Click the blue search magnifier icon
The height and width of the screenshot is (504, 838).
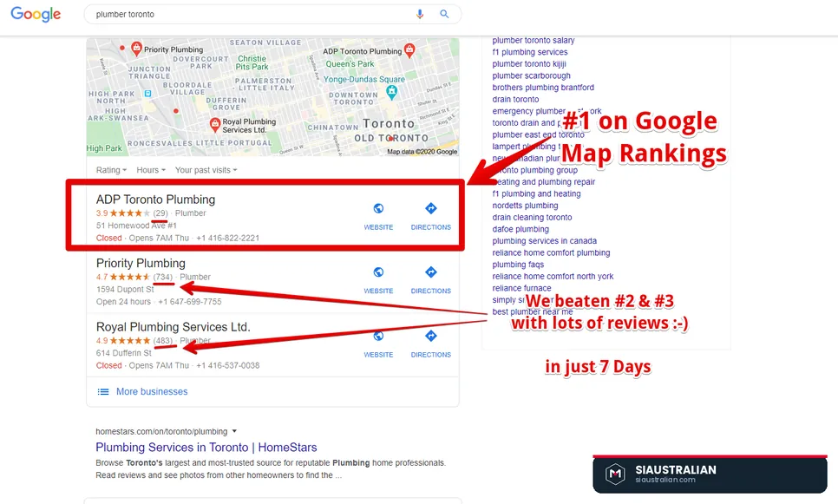[444, 15]
